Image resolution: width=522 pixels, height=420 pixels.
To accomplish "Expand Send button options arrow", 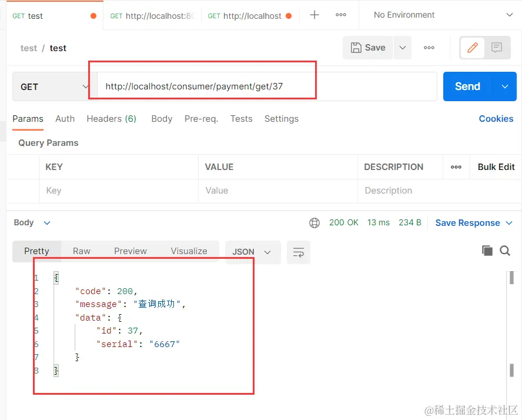I will tap(505, 86).
